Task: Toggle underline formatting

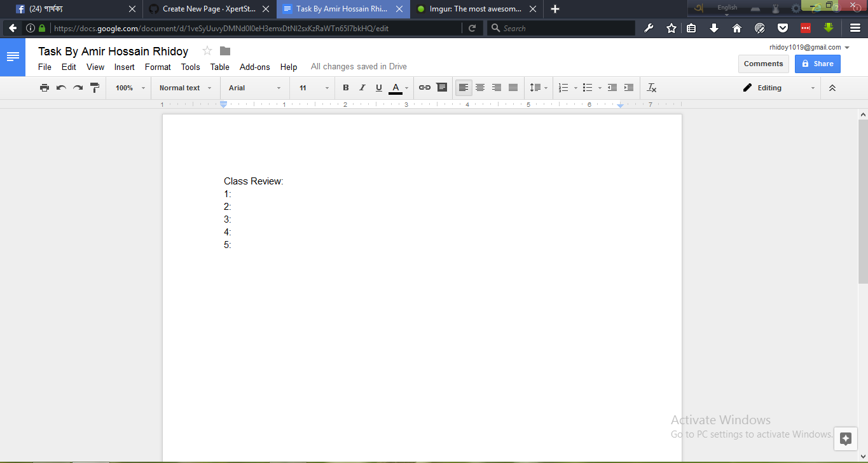Action: 379,88
